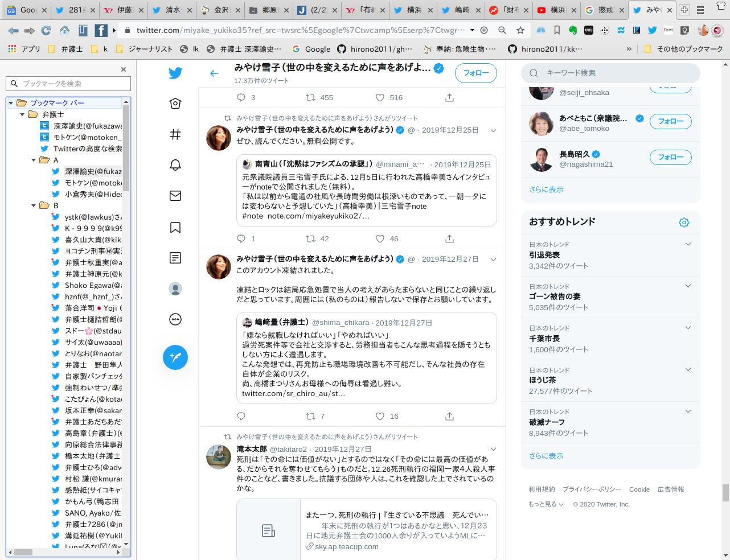Image resolution: width=730 pixels, height=560 pixels.
Task: Open the Messages envelope icon
Action: click(175, 196)
